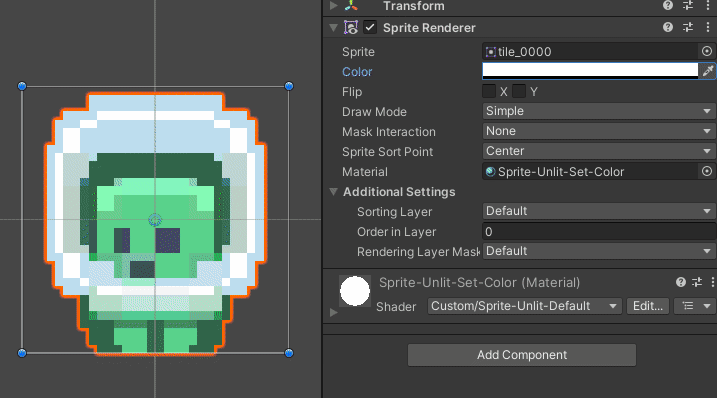Click the Transform axes icon

351,5
